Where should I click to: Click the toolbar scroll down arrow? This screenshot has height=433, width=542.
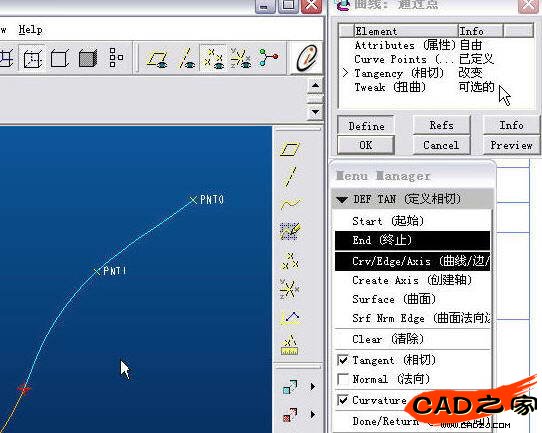coord(315,112)
